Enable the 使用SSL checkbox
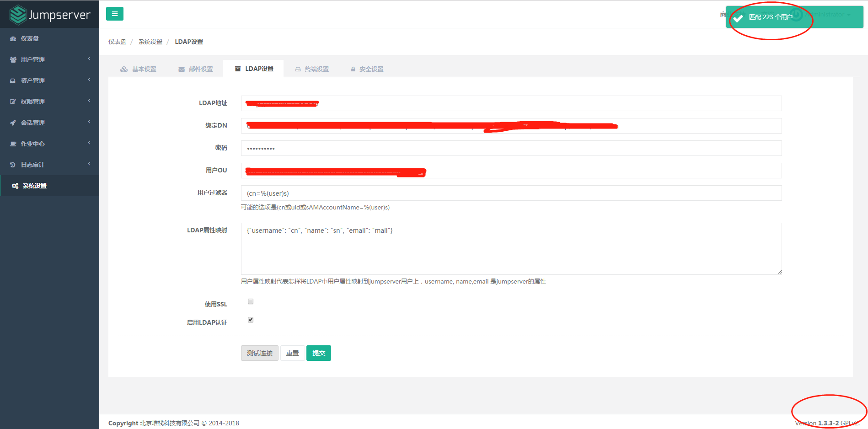 [x=250, y=301]
